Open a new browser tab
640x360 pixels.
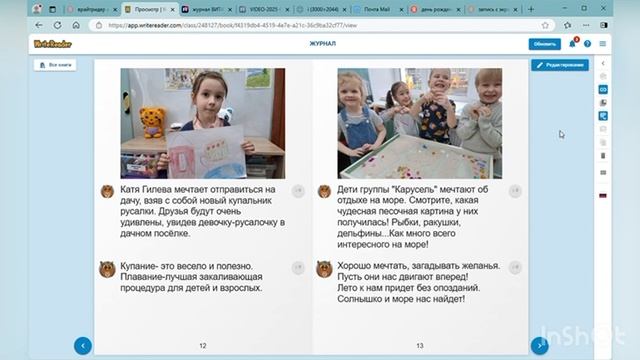point(531,9)
